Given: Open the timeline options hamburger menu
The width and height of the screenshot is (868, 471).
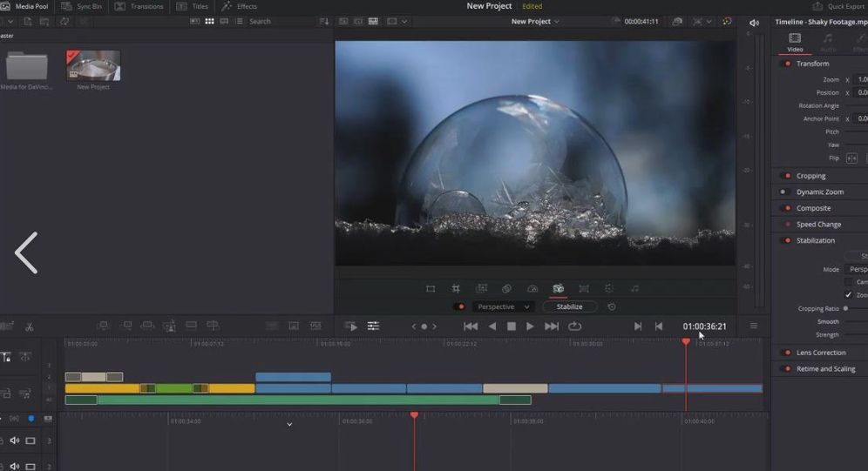Looking at the screenshot, I should tap(754, 326).
